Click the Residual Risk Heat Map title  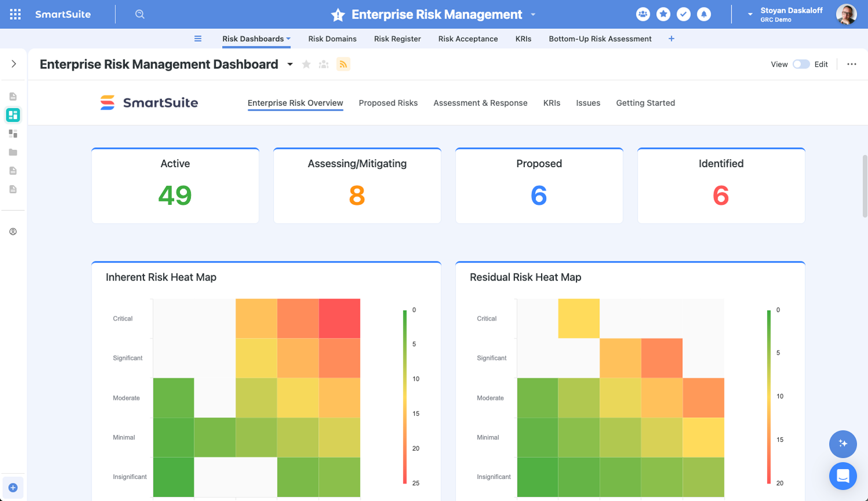pos(525,277)
